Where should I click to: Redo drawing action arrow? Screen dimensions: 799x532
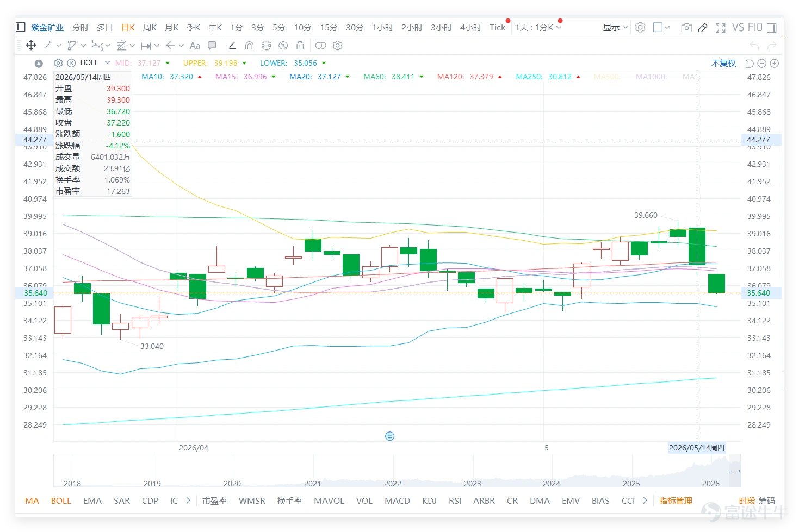772,46
